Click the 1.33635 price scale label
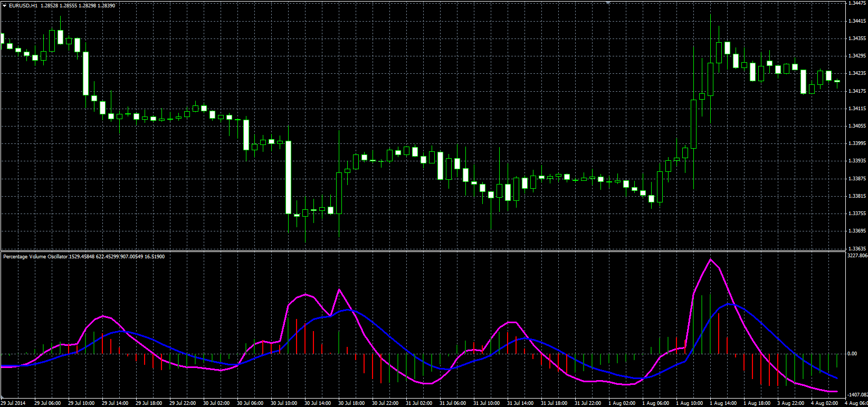The width and height of the screenshot is (868, 407). (857, 248)
